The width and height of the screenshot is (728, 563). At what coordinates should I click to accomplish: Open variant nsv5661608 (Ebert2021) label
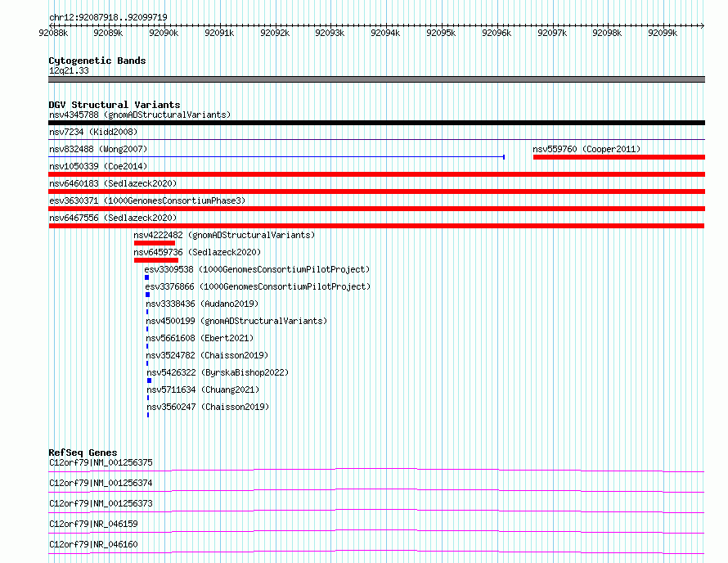coord(200,338)
